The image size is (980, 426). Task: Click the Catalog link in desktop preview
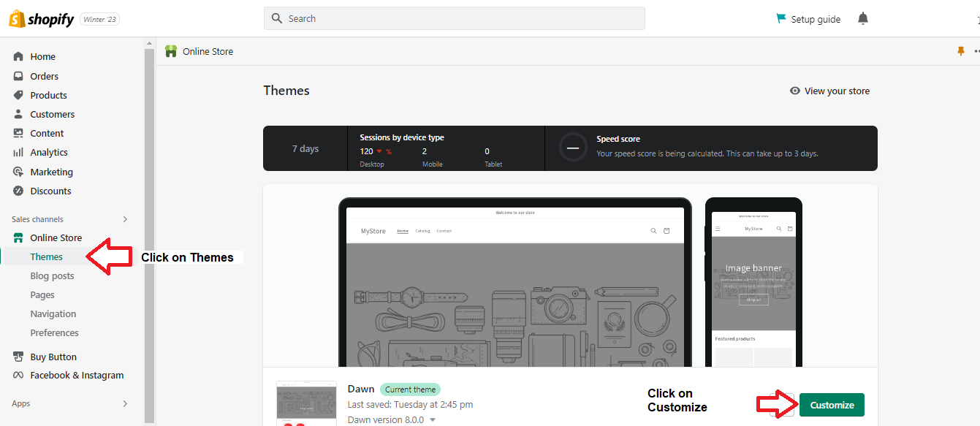tap(422, 231)
